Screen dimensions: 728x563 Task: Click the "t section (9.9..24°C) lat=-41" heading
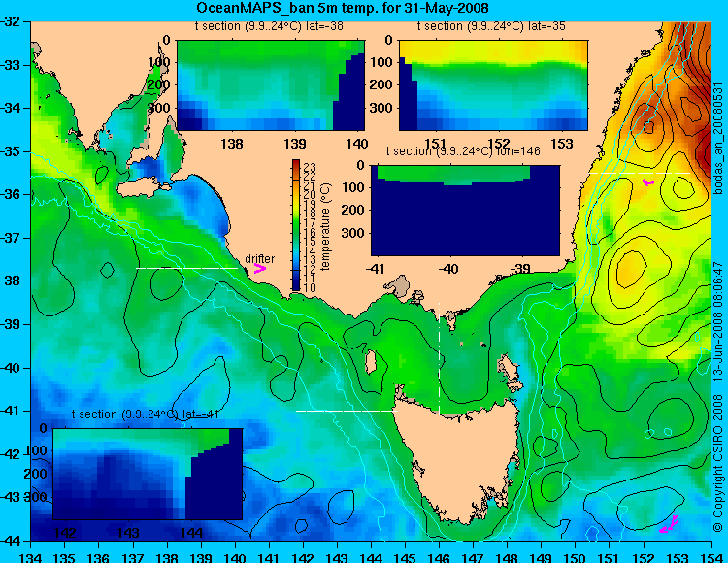(x=145, y=414)
